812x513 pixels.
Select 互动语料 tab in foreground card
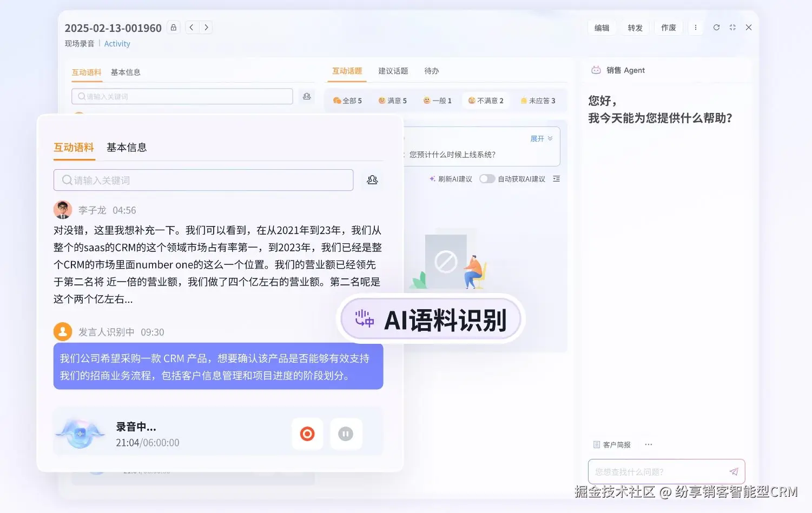tap(74, 148)
